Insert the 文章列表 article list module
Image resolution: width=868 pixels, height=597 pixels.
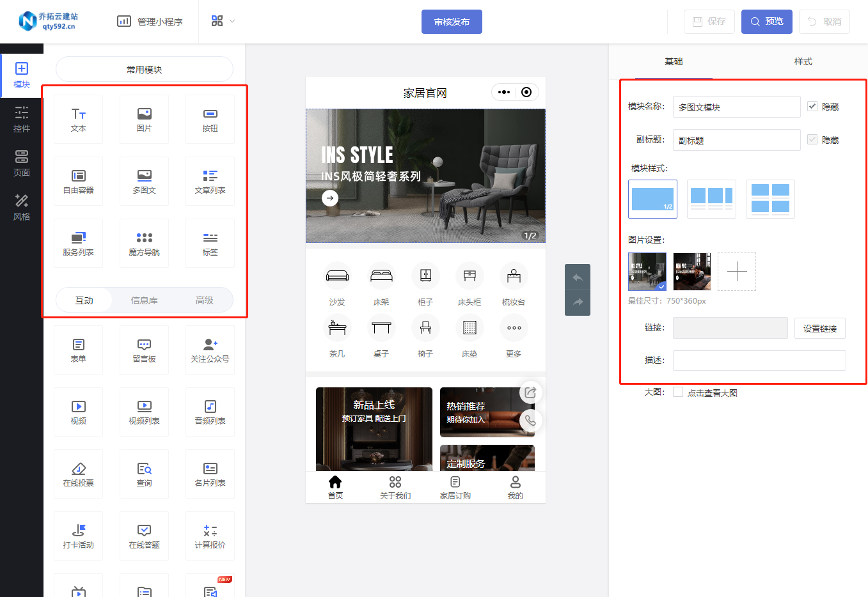tap(210, 182)
